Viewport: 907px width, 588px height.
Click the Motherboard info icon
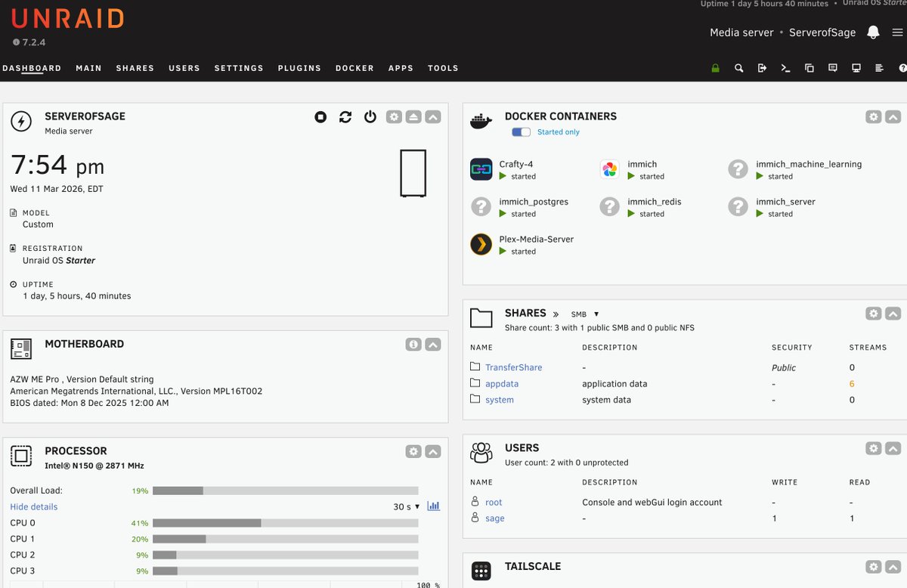click(x=413, y=345)
